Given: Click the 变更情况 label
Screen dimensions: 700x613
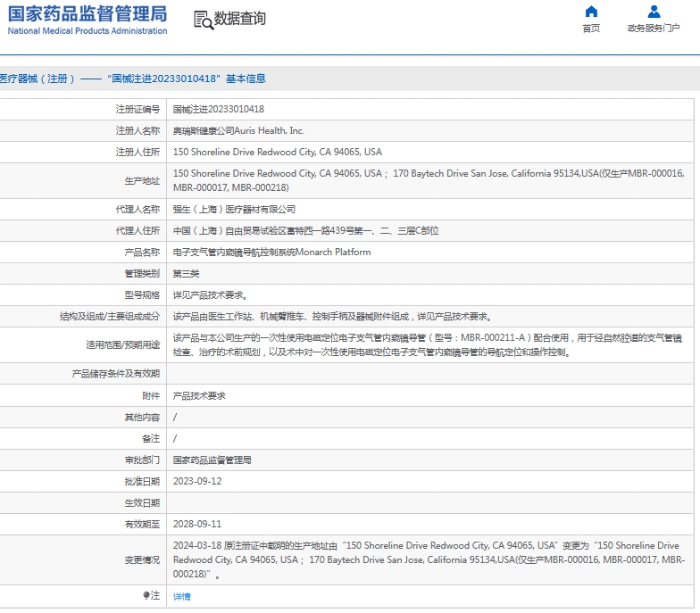Looking at the screenshot, I should (142, 560).
